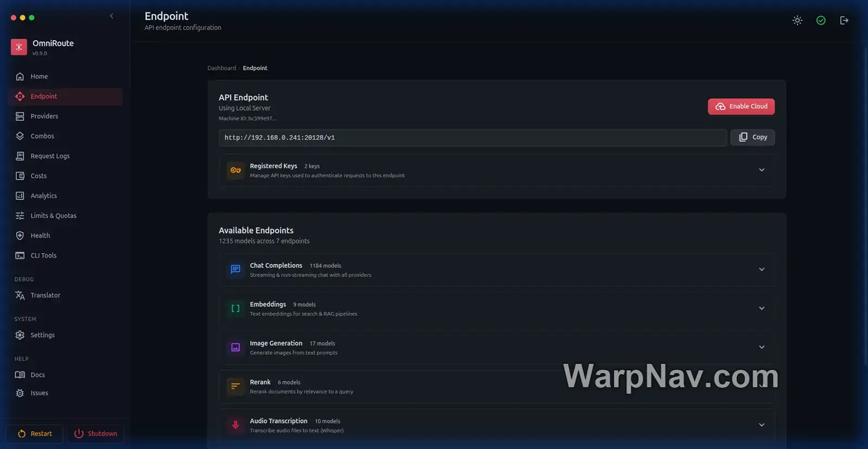Click the Chat Completions message icon
The height and width of the screenshot is (449, 868).
tap(235, 270)
